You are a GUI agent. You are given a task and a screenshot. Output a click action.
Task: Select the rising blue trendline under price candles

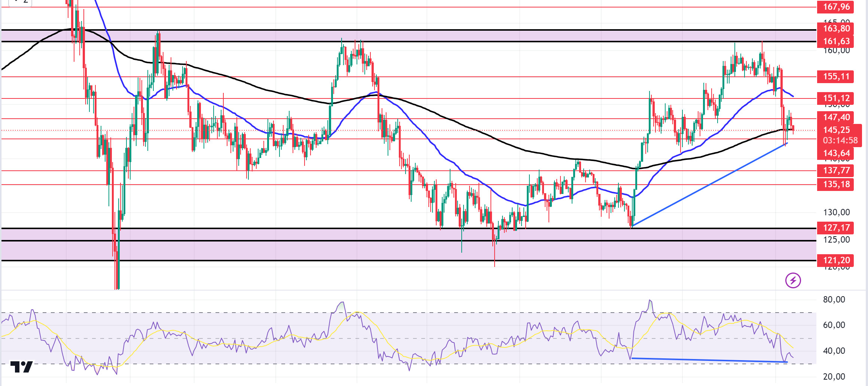coord(709,185)
